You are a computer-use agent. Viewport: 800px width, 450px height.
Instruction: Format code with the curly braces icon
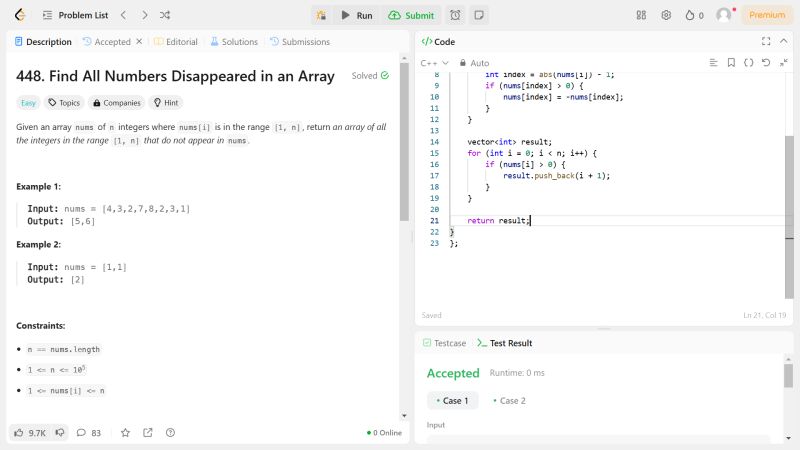748,62
